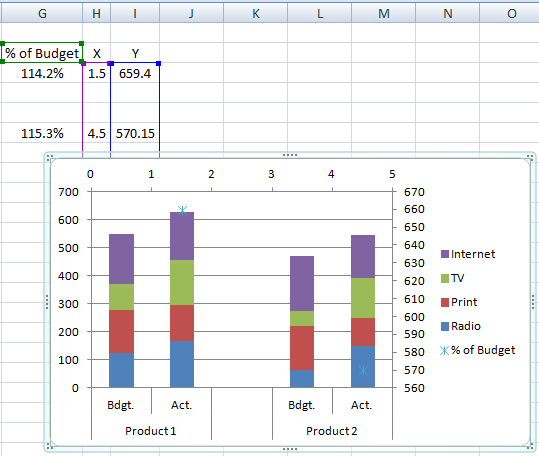Click primary axis value 700

(68, 192)
